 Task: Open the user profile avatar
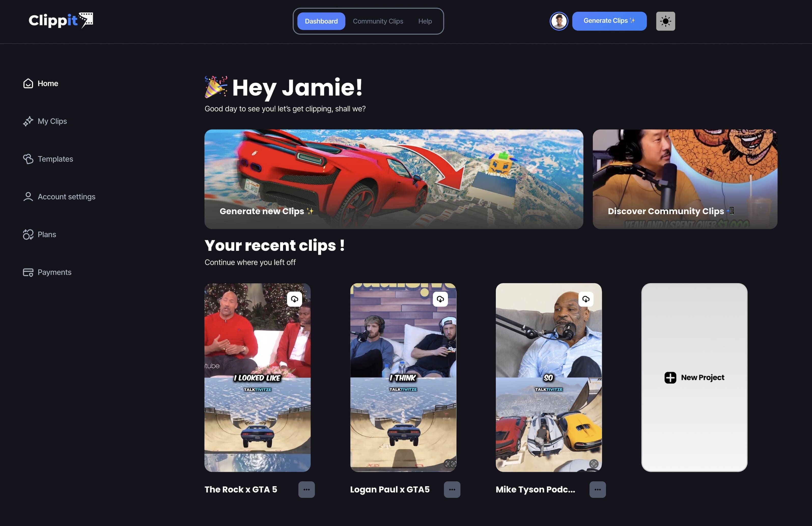[558, 21]
